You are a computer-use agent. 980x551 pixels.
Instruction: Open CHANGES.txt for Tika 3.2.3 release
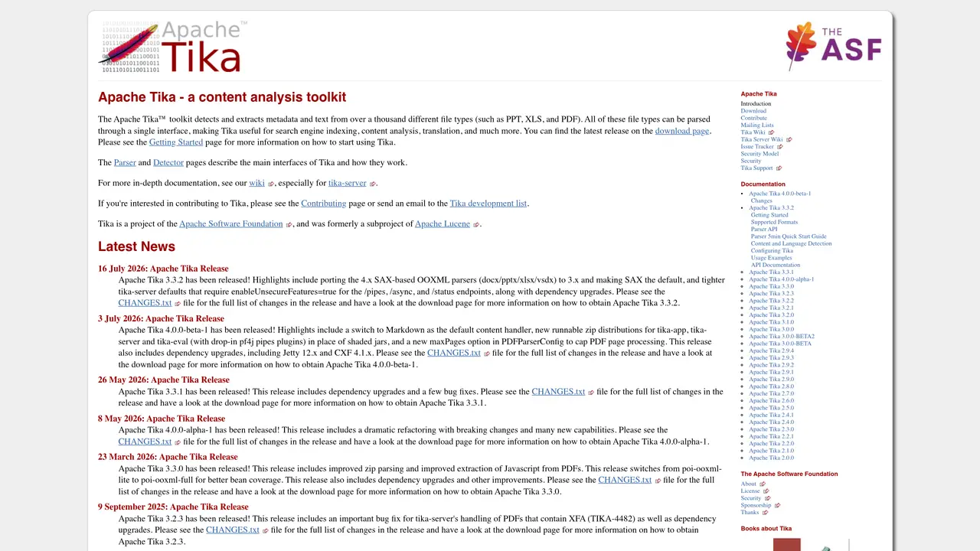(x=233, y=530)
